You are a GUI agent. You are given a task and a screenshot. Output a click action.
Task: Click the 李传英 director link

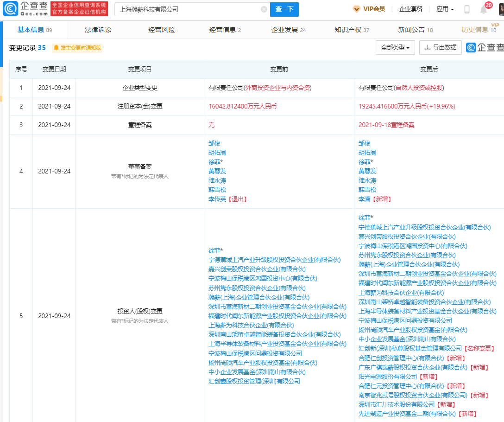coord(217,199)
